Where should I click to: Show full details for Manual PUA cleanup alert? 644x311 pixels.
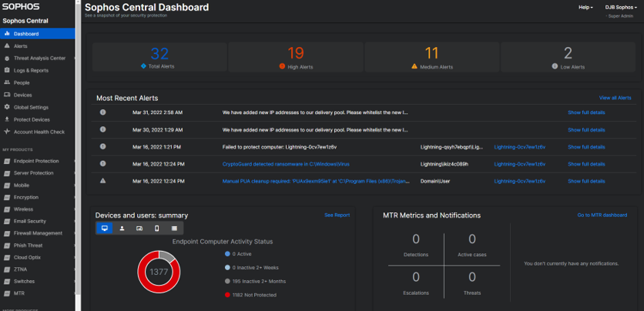[x=586, y=182]
